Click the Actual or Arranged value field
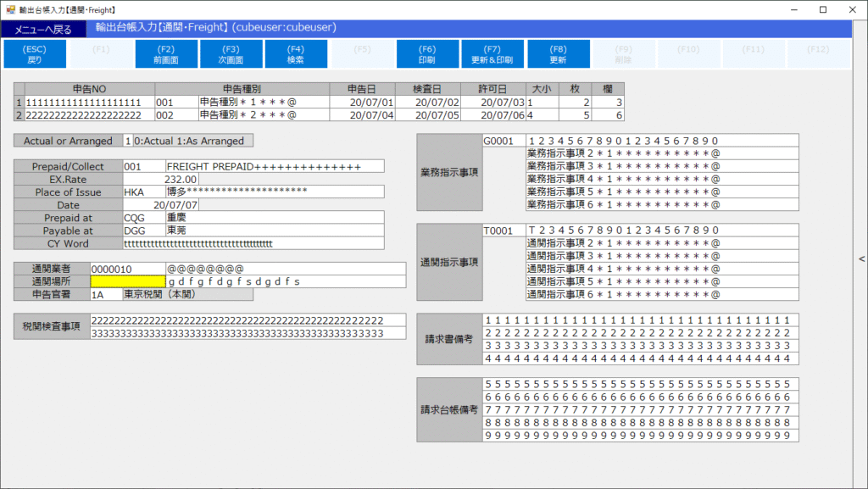Viewport: 868px width, 489px height. pos(128,141)
